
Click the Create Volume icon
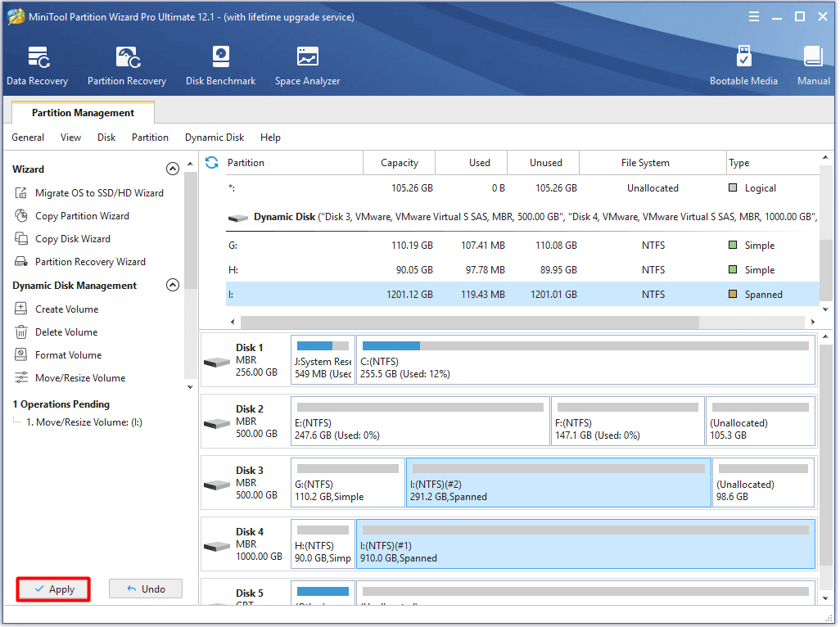pos(21,309)
